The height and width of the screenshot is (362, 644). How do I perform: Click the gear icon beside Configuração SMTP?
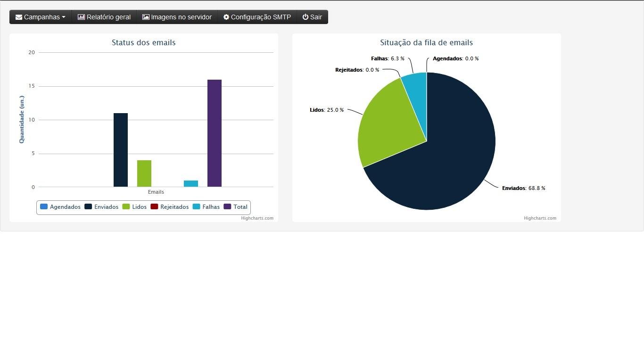point(225,17)
